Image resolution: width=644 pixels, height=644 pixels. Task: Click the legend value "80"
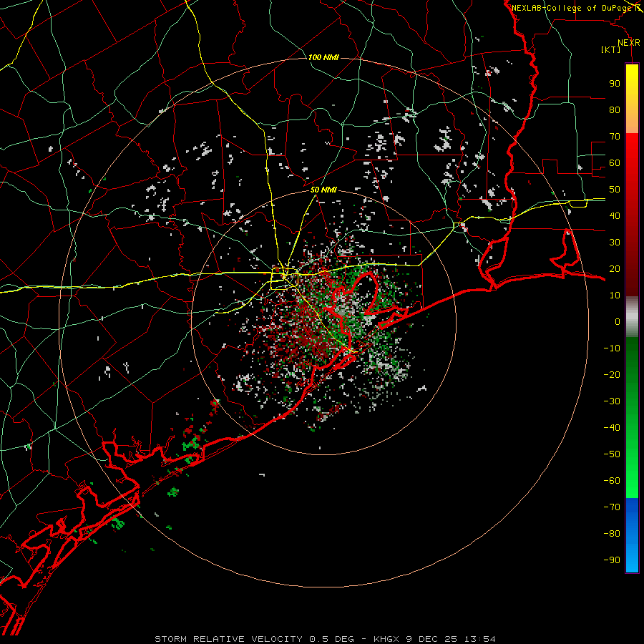[x=615, y=110]
